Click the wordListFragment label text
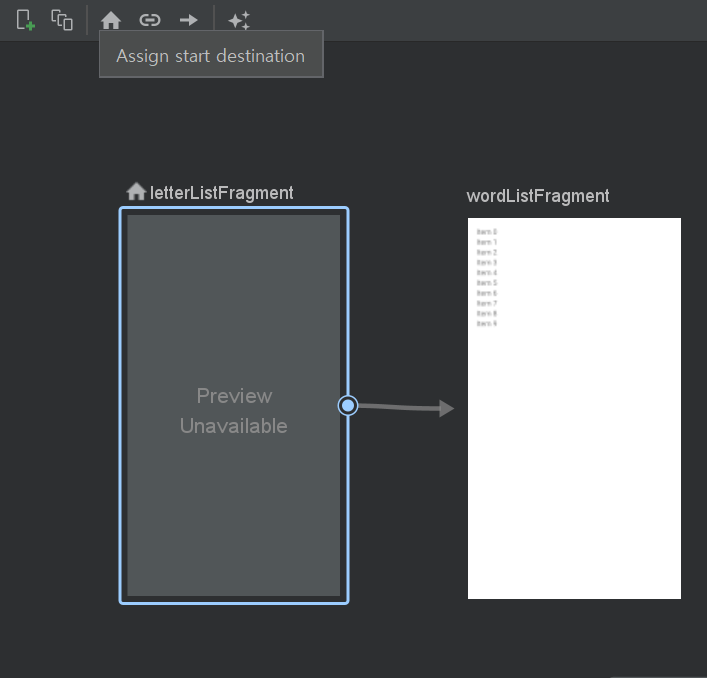707x678 pixels. (538, 196)
